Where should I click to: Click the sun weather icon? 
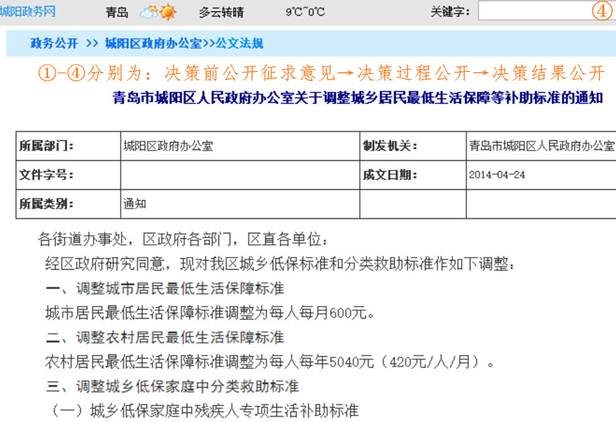pos(167,13)
